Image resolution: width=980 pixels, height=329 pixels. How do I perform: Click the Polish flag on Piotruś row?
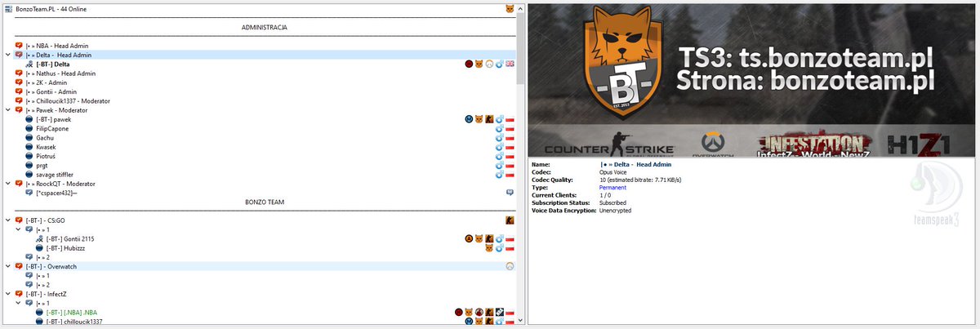coord(510,156)
